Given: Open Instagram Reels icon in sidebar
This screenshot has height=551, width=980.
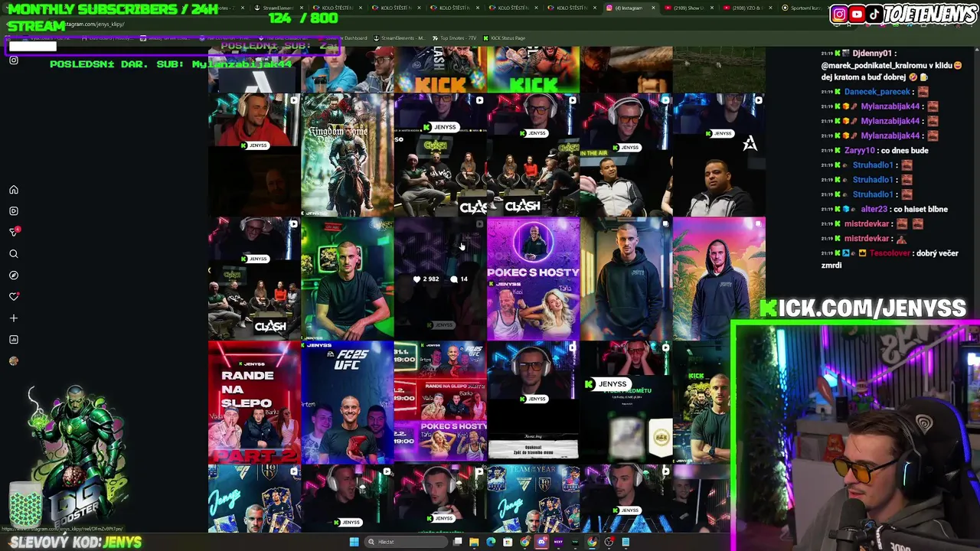Looking at the screenshot, I should [14, 211].
